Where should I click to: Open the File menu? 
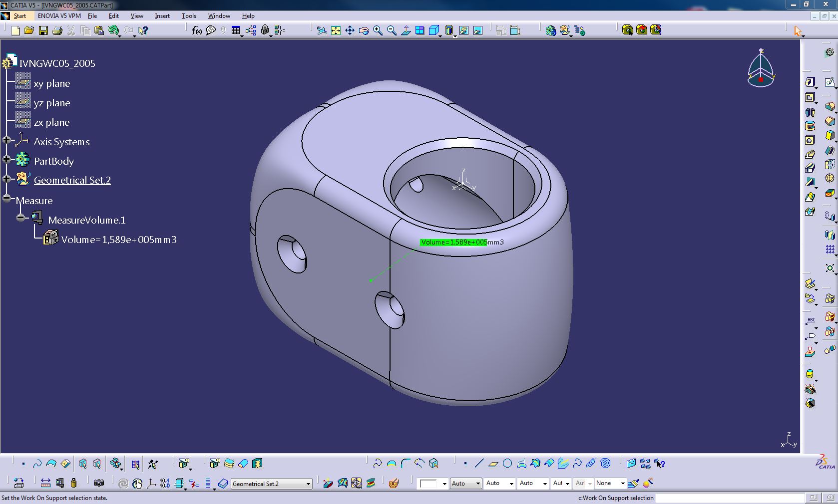(92, 16)
